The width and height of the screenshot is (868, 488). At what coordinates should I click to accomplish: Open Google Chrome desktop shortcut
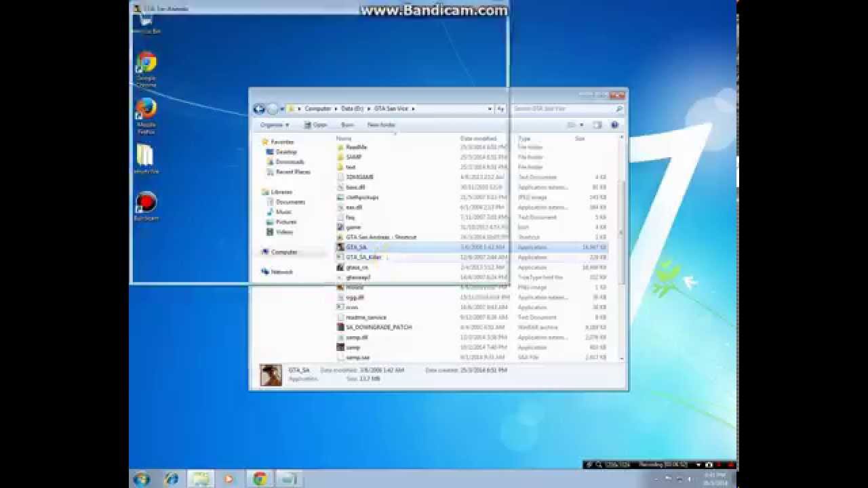click(x=146, y=69)
